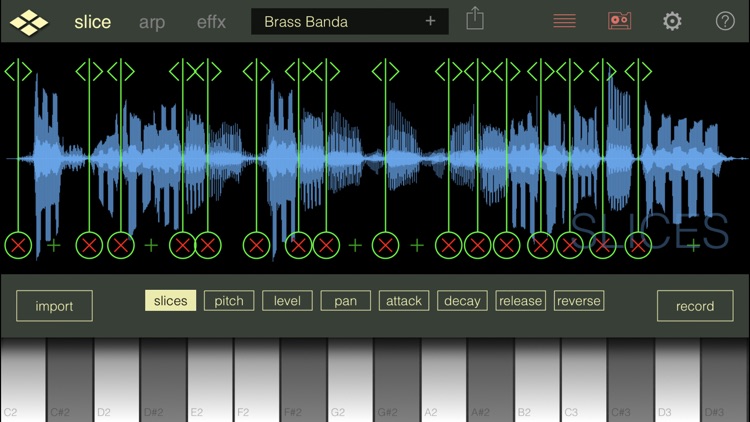Tap the tape recorder icon

tap(619, 21)
